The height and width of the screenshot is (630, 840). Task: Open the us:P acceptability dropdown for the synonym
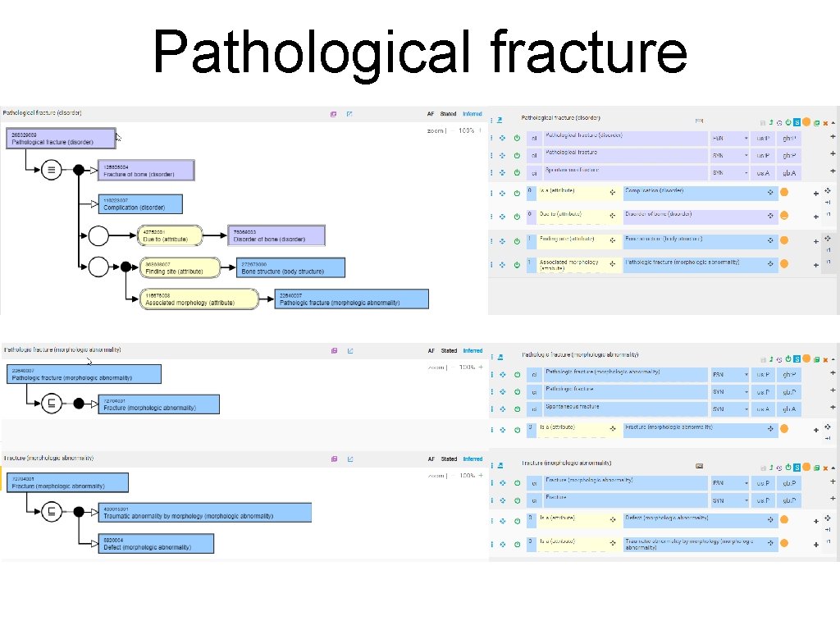[x=761, y=155]
